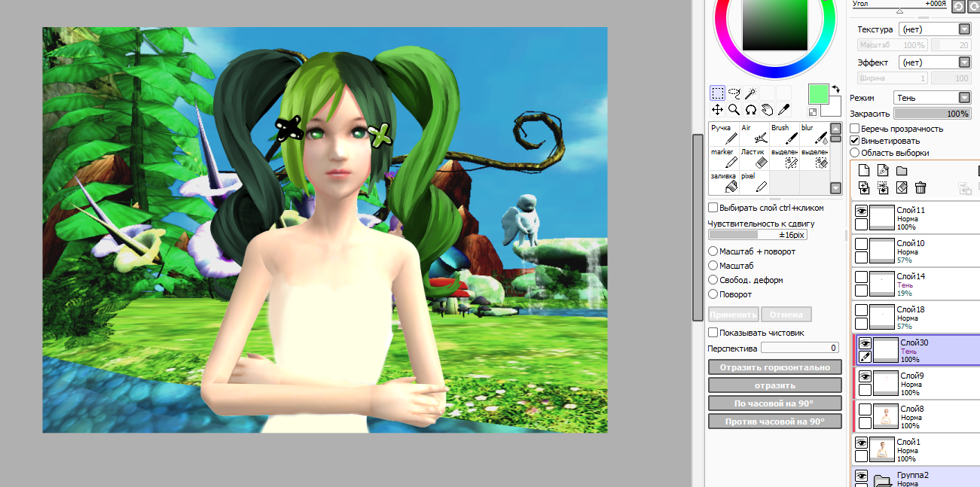Show layer Слой14 via visibility box
This screenshot has height=487, width=980.
tap(862, 278)
